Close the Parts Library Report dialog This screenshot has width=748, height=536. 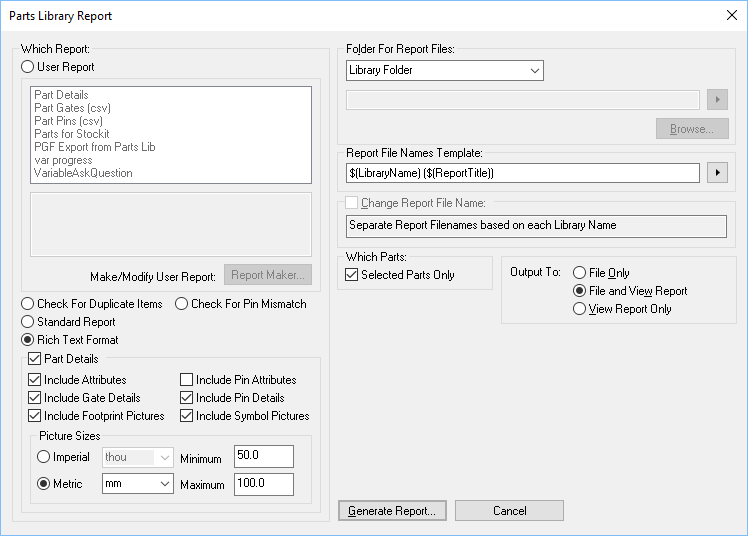pyautogui.click(x=729, y=15)
